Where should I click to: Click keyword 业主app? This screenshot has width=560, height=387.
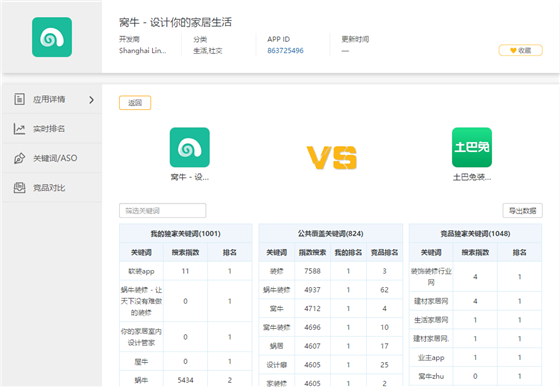point(431,357)
